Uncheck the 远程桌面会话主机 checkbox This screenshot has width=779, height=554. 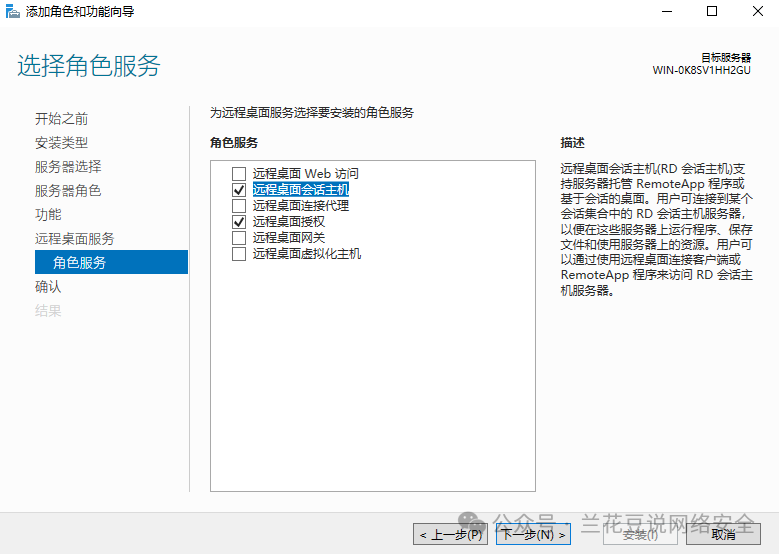click(x=238, y=189)
